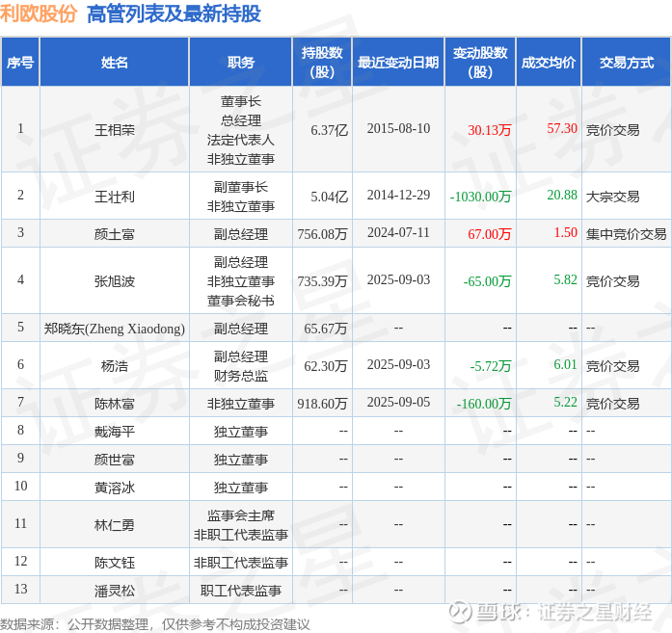Click the holding value 6.37亿
Screen dimensions: 672x633
(329, 130)
